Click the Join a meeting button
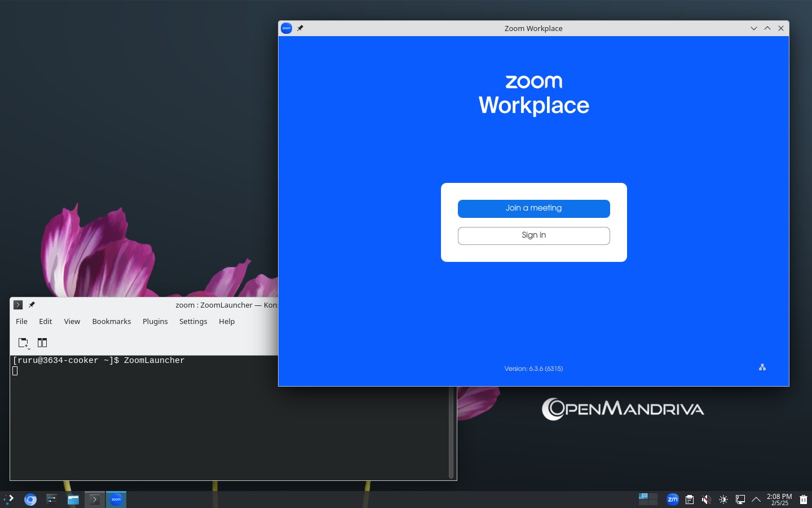812x508 pixels. [533, 208]
